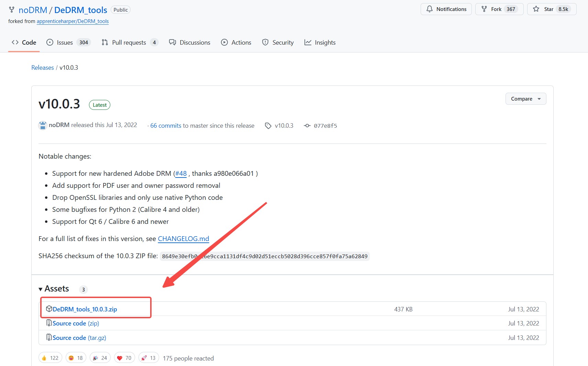Star the repository
The width and height of the screenshot is (588, 366).
tap(552, 9)
